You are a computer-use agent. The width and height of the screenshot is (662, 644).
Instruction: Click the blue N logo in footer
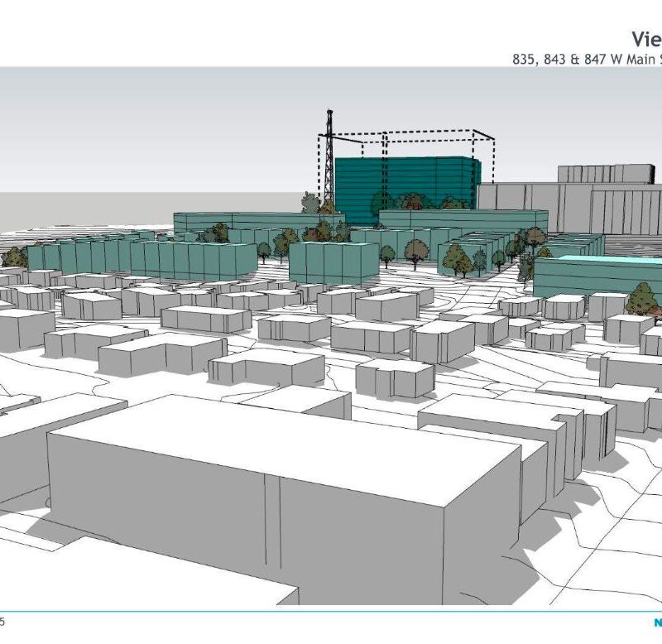tap(656, 622)
